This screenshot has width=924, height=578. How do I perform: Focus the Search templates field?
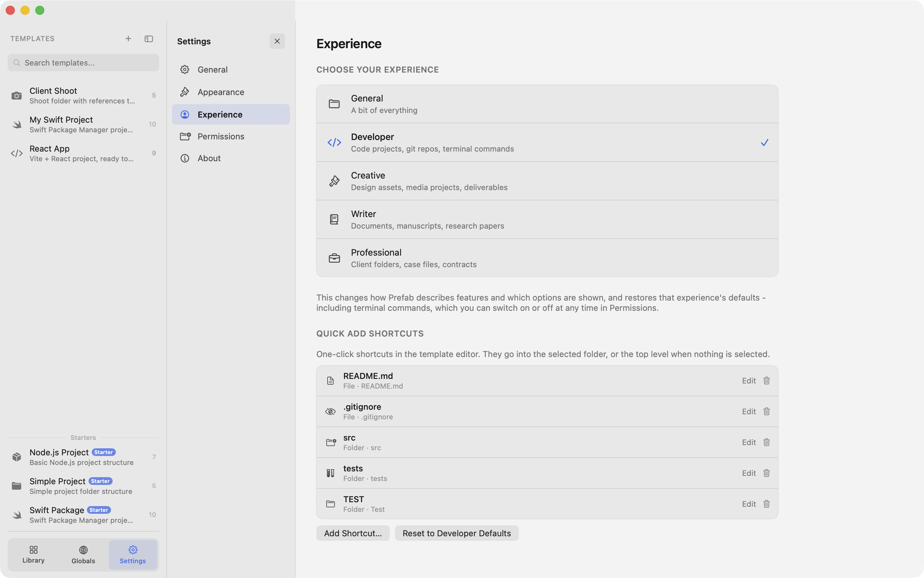[83, 63]
